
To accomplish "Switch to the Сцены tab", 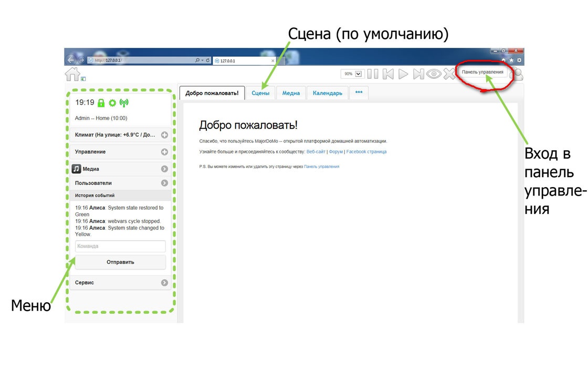I will (260, 92).
